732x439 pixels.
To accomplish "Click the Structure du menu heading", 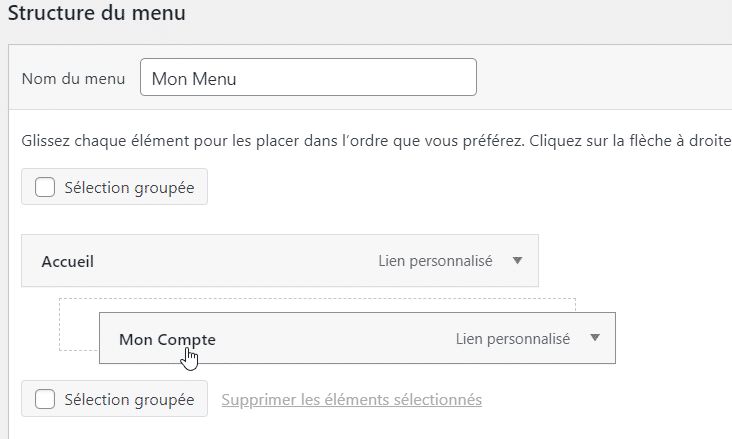I will point(97,14).
